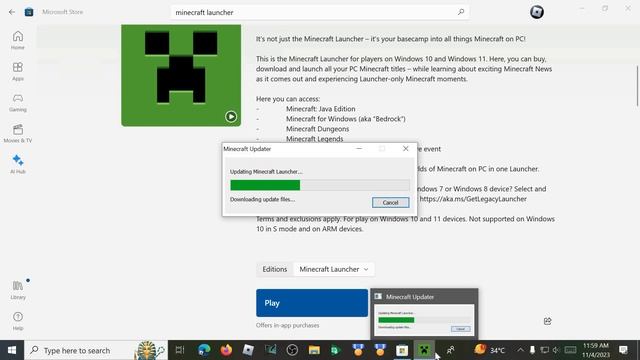Viewport: 640px width, 360px height.
Task: Click 'Offers in-app purchases' text
Action: tap(288, 325)
